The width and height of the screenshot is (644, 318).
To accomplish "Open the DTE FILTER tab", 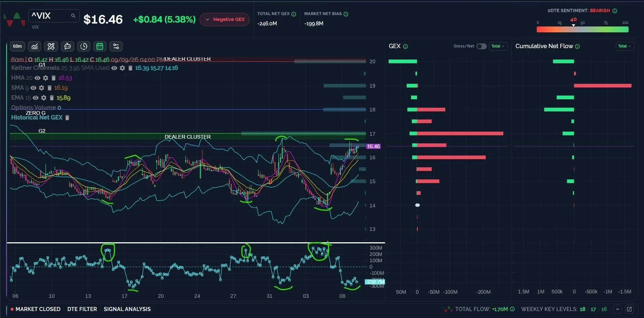I will point(82,309).
